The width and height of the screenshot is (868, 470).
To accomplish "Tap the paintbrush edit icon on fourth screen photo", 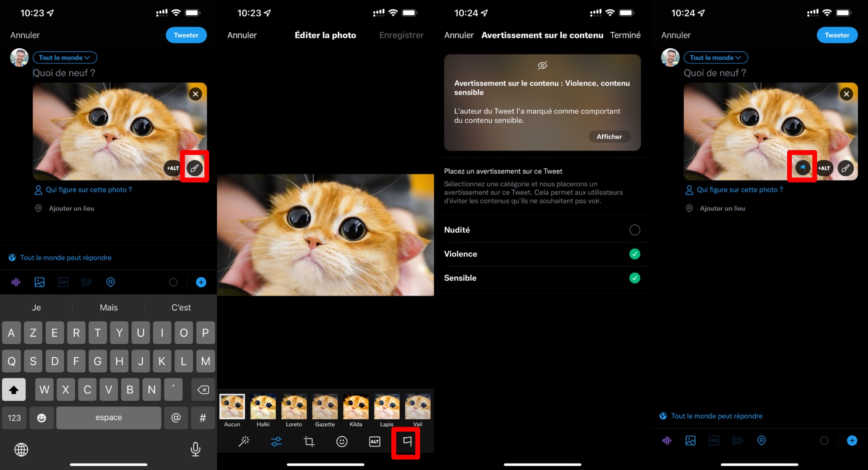I will point(845,168).
